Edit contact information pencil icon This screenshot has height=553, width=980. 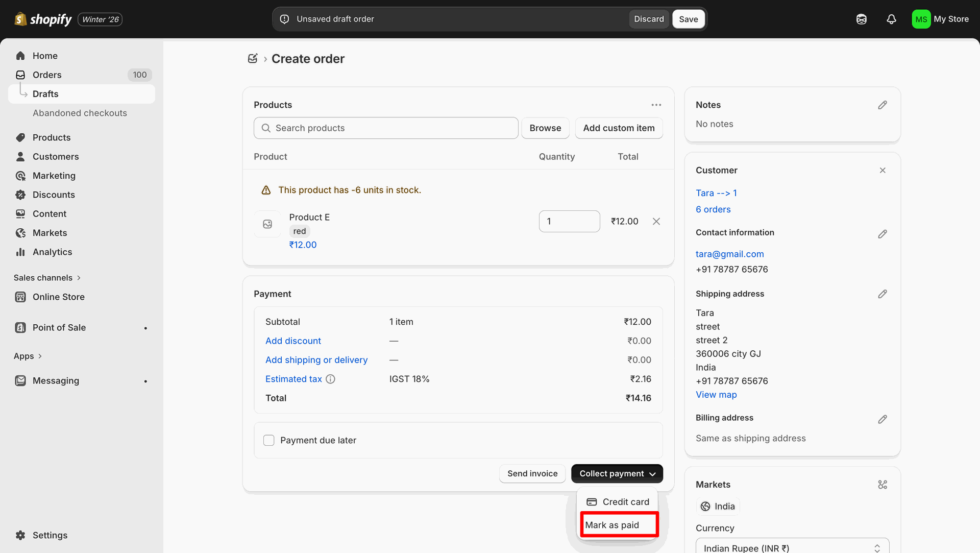pyautogui.click(x=883, y=234)
